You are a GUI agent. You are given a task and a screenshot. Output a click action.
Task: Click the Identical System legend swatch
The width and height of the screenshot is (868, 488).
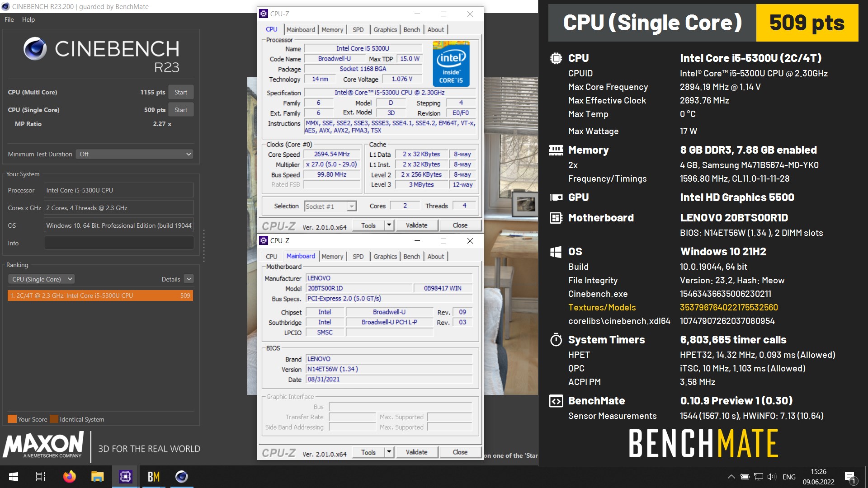(x=54, y=419)
